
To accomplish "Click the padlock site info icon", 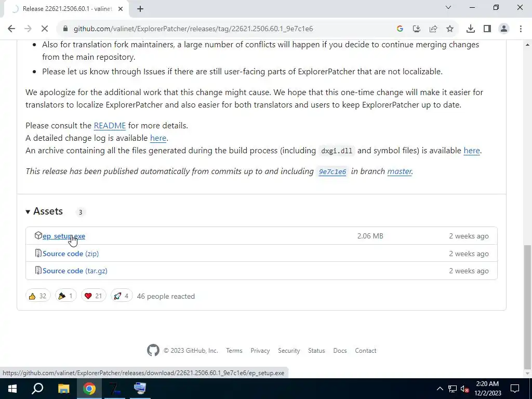I will 65,29.
